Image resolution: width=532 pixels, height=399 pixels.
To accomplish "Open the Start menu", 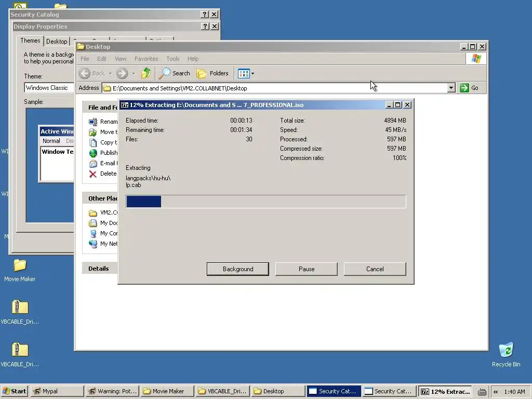I will coord(14,391).
